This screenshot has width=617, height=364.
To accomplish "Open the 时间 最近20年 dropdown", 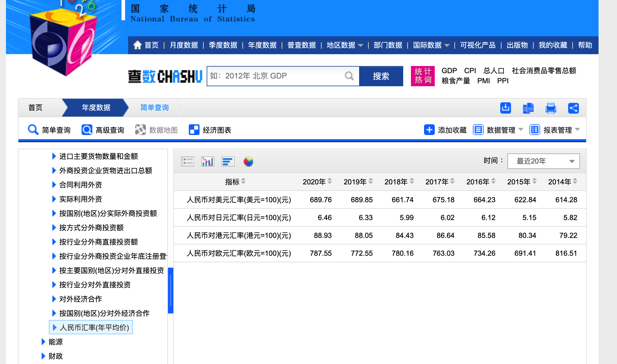I will [x=543, y=161].
